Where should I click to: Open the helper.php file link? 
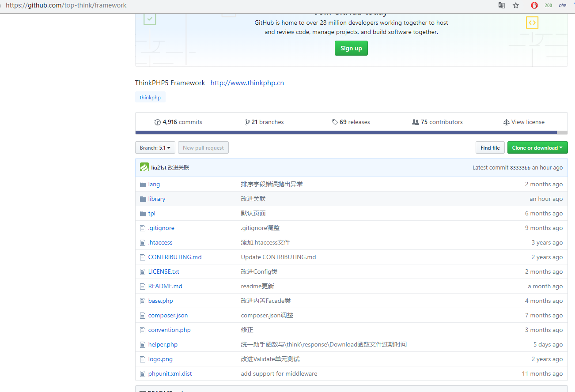(x=163, y=345)
